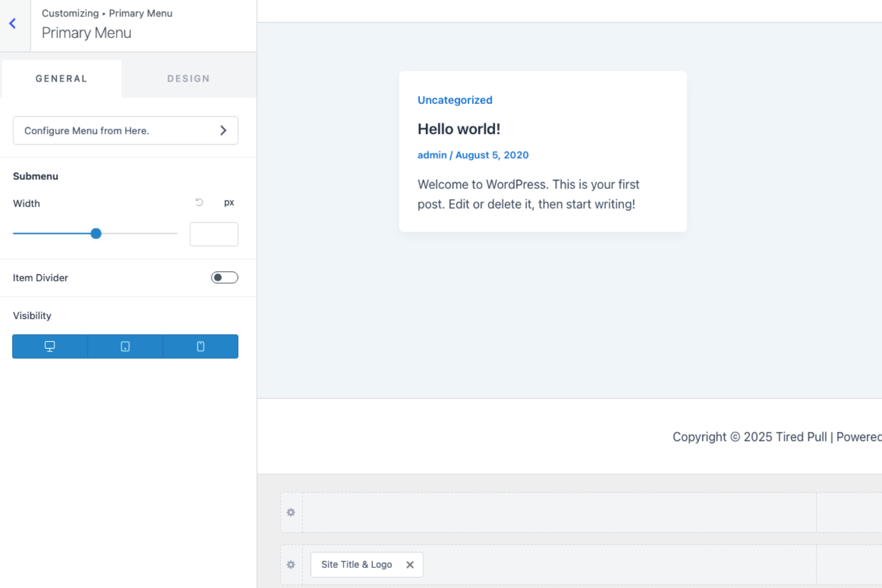Reset the submenu width to default
The height and width of the screenshot is (588, 882).
[199, 202]
